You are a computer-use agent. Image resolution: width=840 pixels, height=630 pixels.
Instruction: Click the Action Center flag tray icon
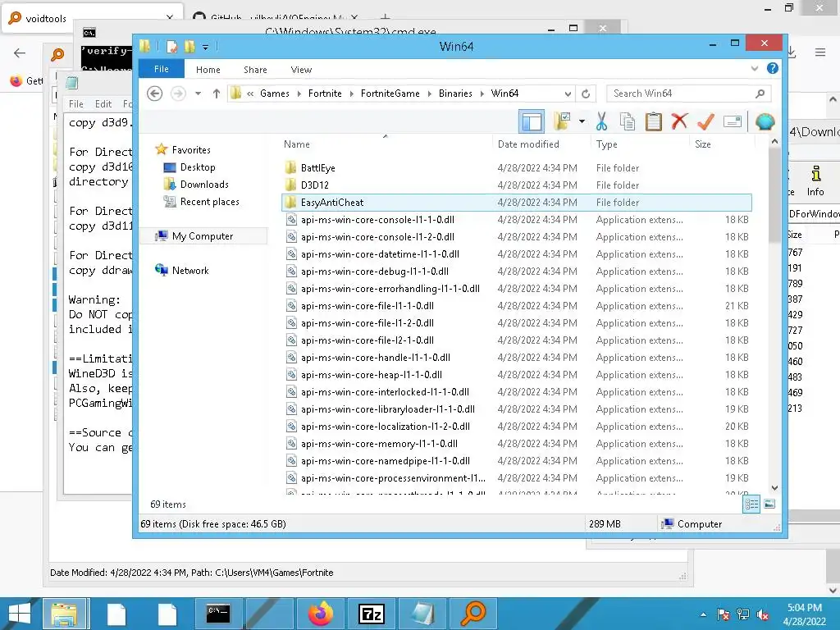[x=724, y=614]
